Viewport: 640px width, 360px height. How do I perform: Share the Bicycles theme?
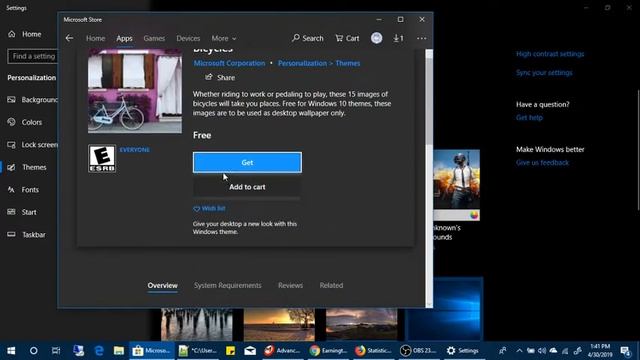click(x=220, y=77)
